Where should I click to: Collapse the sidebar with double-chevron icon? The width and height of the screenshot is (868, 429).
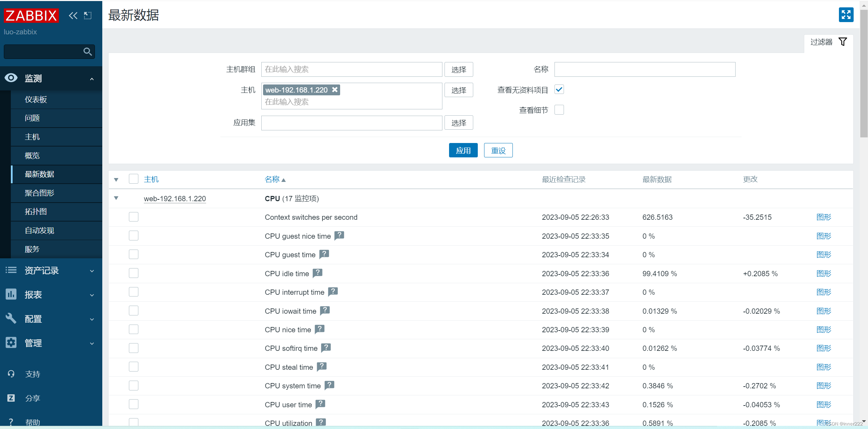click(73, 15)
